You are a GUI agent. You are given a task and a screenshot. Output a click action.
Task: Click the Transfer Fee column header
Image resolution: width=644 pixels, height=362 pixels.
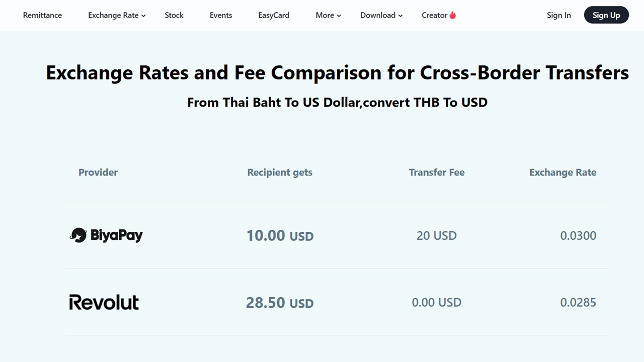click(436, 172)
